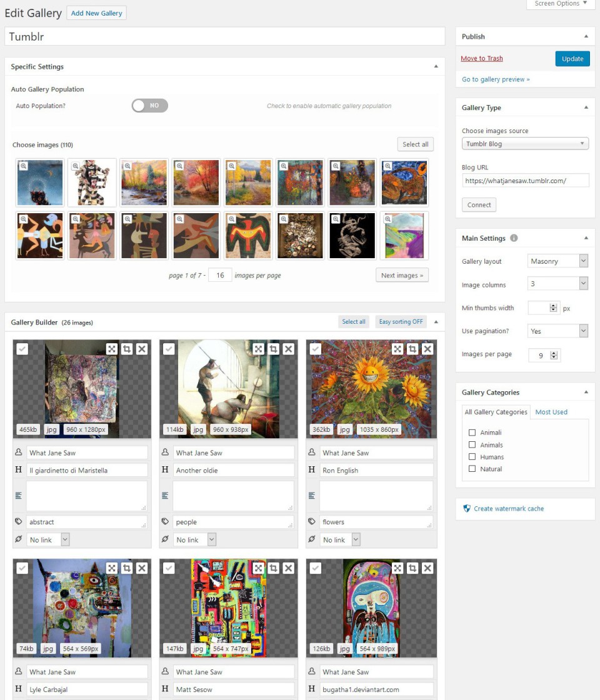The height and width of the screenshot is (700, 600).
Task: Click the Images per page stepper
Action: coord(553,356)
